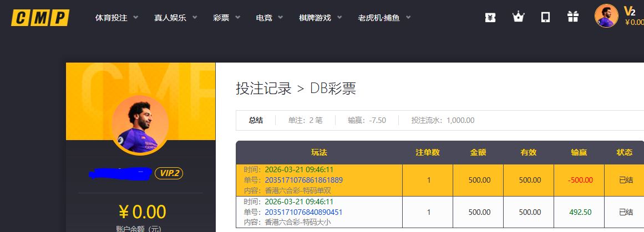Click the CMP logo
Screen dimensions: 644x232
coord(40,18)
